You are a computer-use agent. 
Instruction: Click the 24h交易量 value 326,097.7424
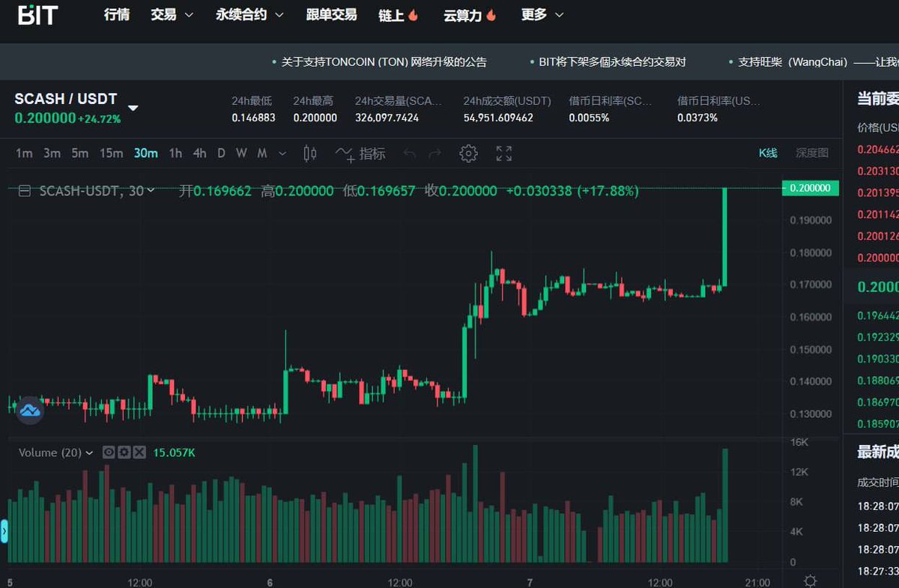[x=387, y=118]
